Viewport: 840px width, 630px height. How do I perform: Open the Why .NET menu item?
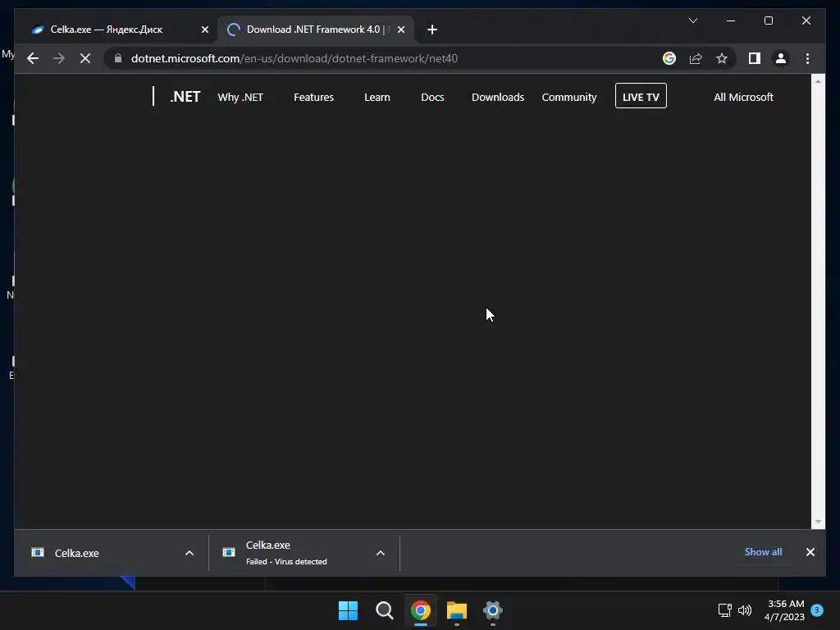tap(240, 97)
